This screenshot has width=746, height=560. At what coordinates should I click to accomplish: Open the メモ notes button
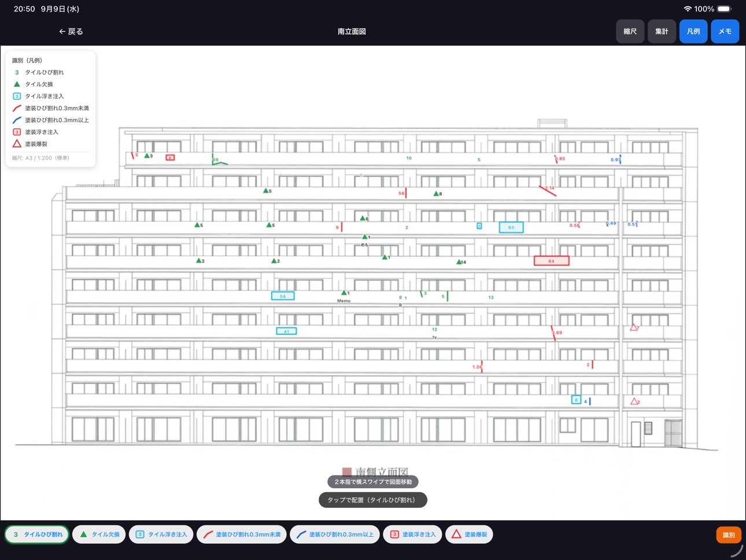725,31
